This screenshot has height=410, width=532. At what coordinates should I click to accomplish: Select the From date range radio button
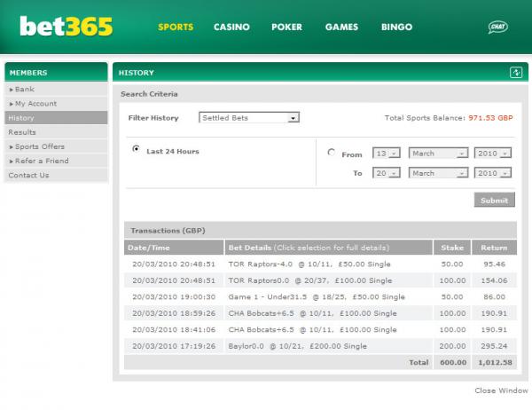point(332,153)
